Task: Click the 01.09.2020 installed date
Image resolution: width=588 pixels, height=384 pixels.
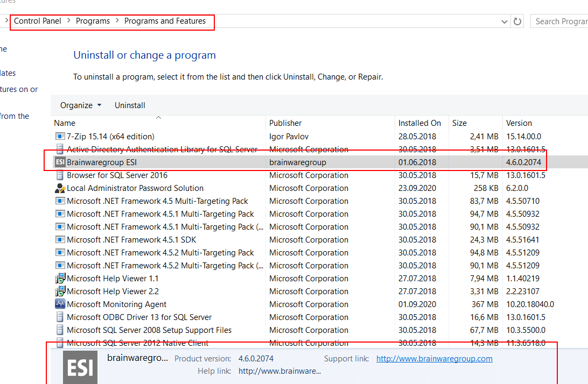Action: pyautogui.click(x=417, y=304)
